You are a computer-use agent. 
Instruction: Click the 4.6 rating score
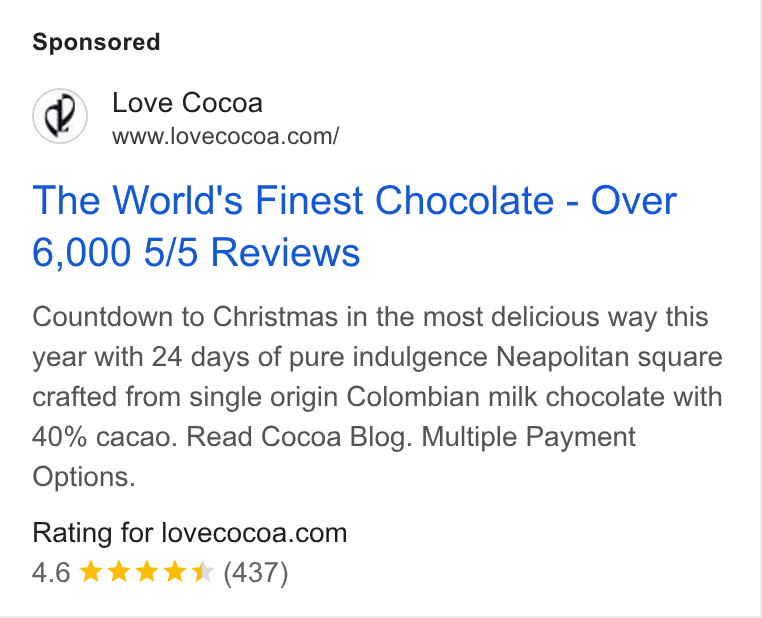pos(51,572)
